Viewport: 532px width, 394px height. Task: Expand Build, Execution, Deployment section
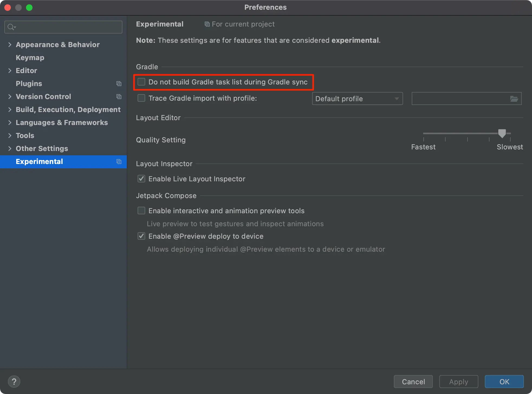pyautogui.click(x=10, y=109)
